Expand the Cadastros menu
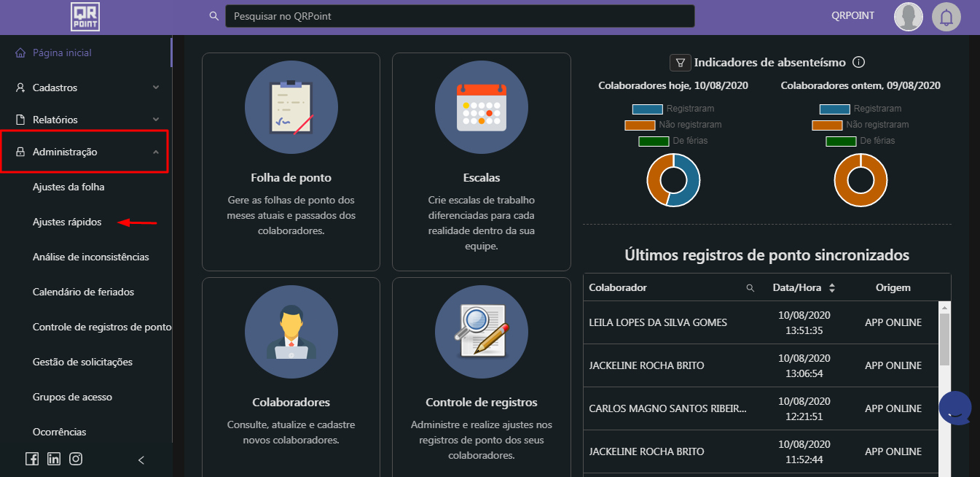 (x=86, y=88)
